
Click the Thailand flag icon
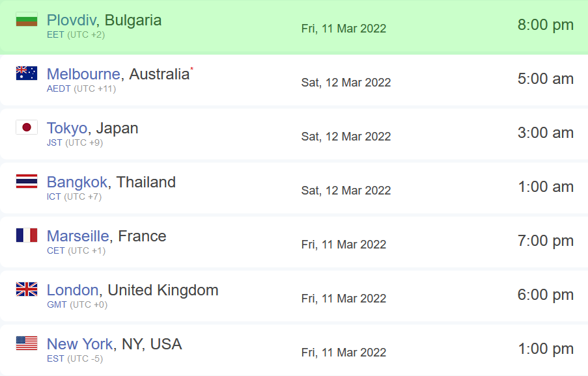click(x=27, y=181)
